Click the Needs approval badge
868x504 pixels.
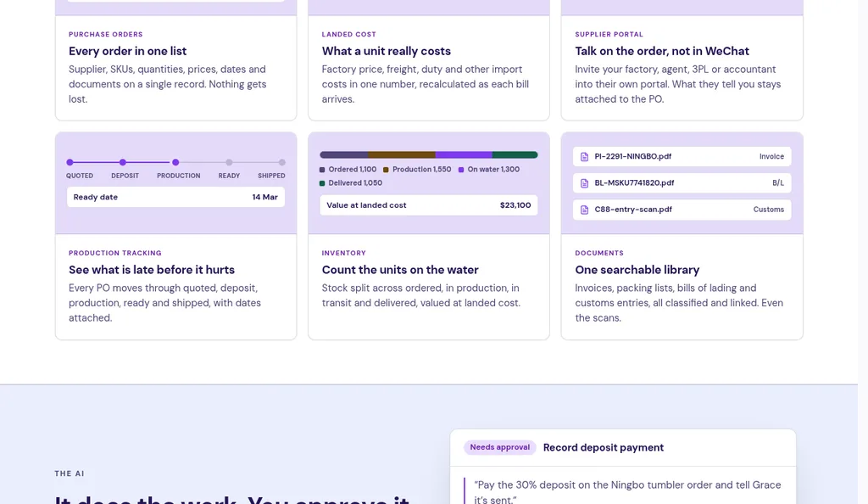click(500, 447)
